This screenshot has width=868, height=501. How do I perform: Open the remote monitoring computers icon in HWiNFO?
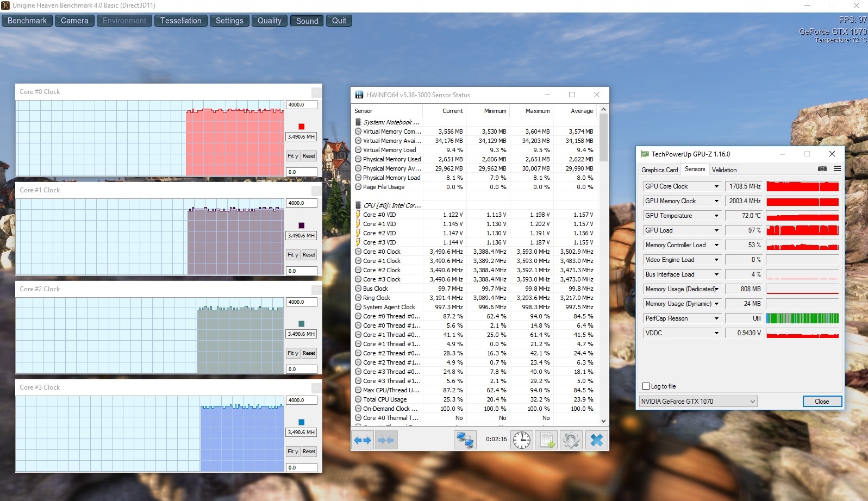point(465,440)
